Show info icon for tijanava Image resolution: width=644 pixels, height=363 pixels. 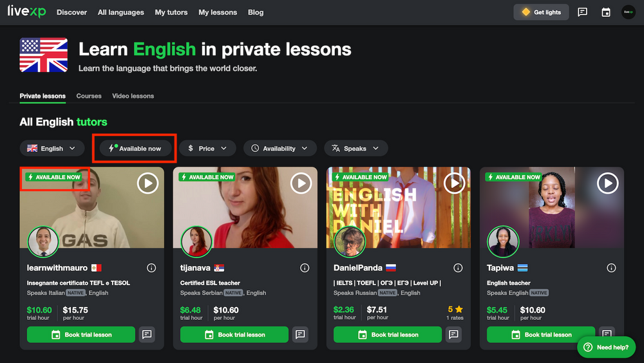point(305,268)
